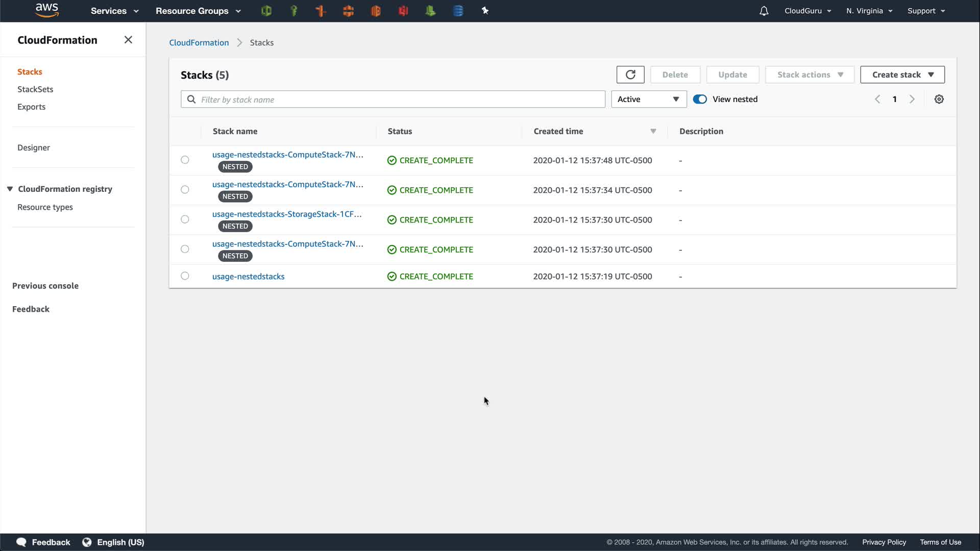Select the usage-nestedstacks root stack radio button
Screen dimensions: 980x551
pyautogui.click(x=185, y=276)
